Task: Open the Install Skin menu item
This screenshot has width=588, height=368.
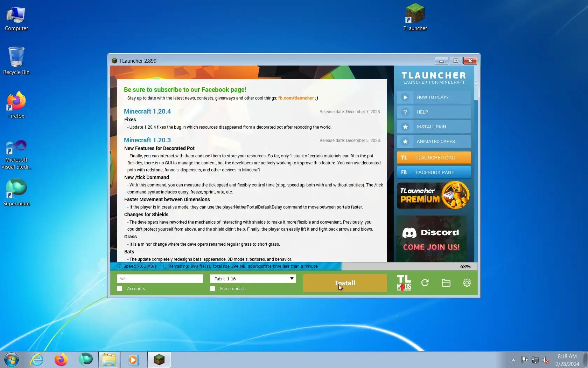Action: [434, 127]
